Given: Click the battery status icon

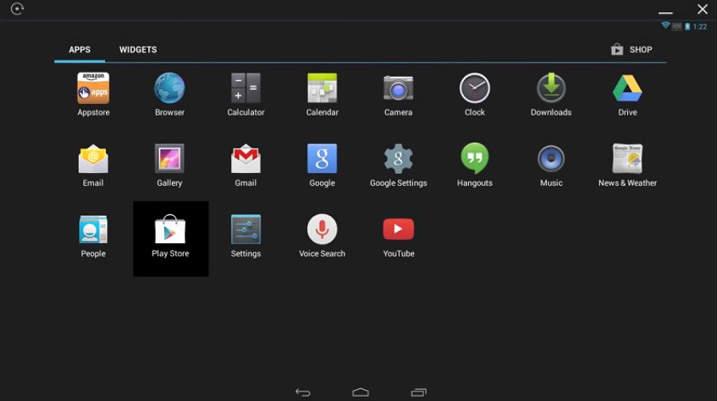Looking at the screenshot, I should click(687, 27).
